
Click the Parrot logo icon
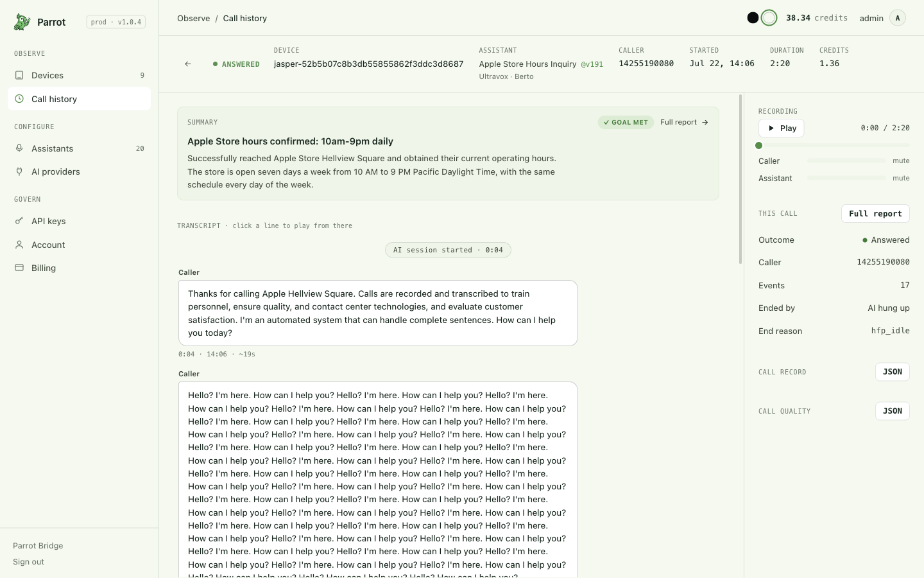click(x=22, y=22)
